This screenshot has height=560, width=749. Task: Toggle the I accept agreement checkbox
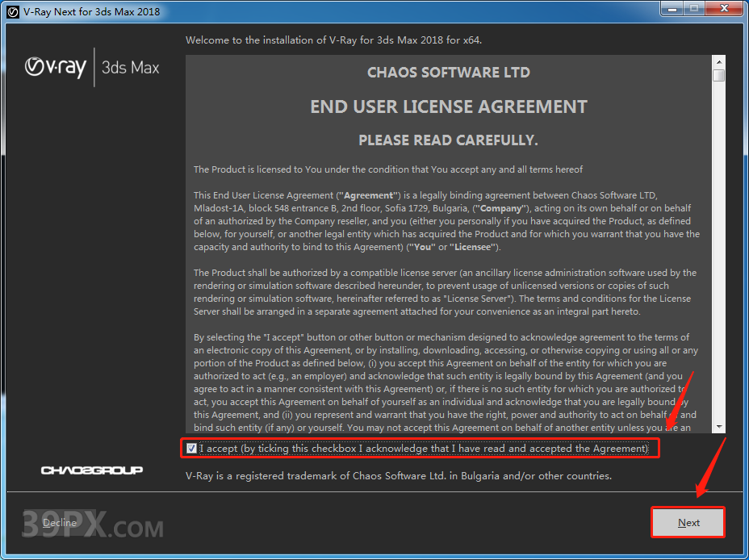[191, 449]
